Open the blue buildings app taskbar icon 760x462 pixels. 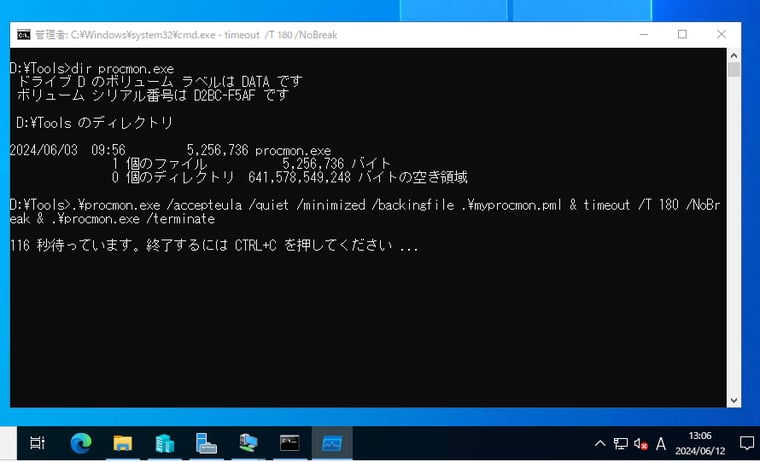(164, 443)
